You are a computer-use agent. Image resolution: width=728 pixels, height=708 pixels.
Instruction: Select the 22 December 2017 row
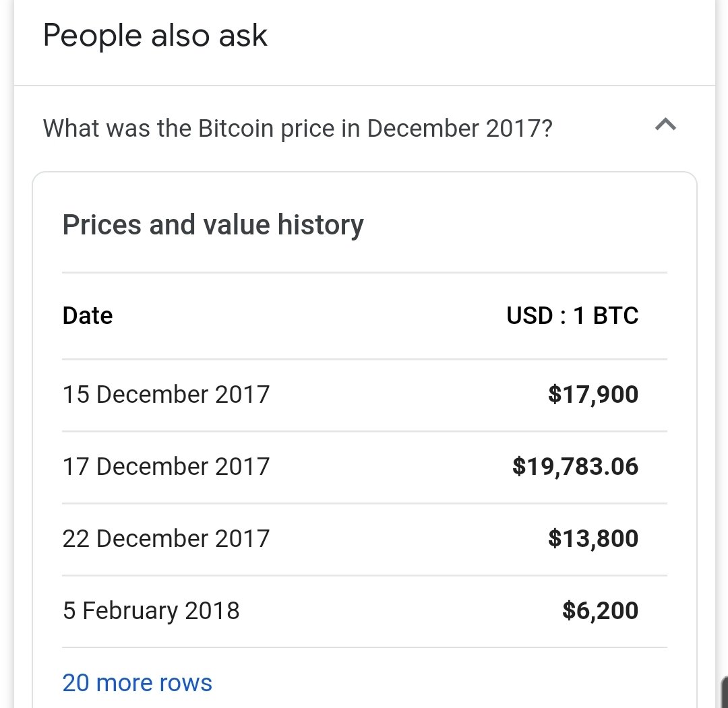pos(365,539)
